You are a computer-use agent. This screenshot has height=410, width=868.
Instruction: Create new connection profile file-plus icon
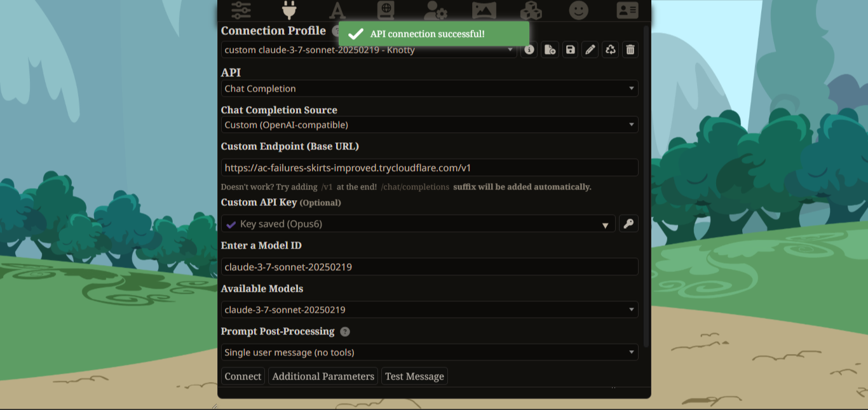click(x=550, y=50)
